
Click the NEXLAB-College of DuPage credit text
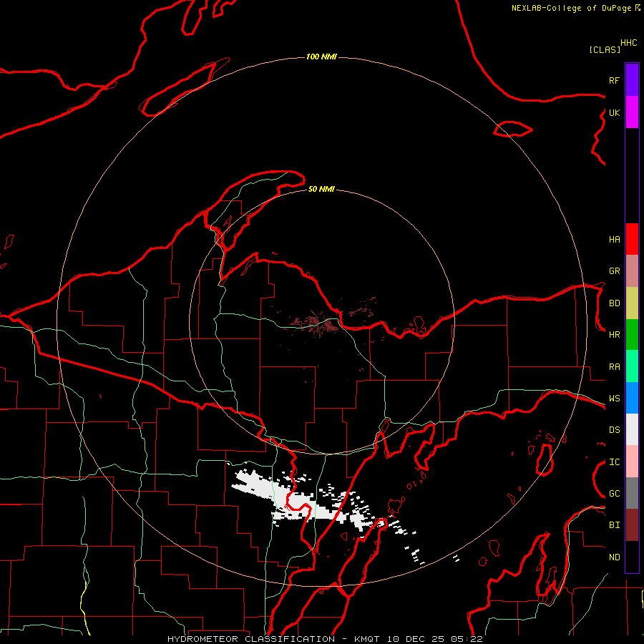point(571,8)
